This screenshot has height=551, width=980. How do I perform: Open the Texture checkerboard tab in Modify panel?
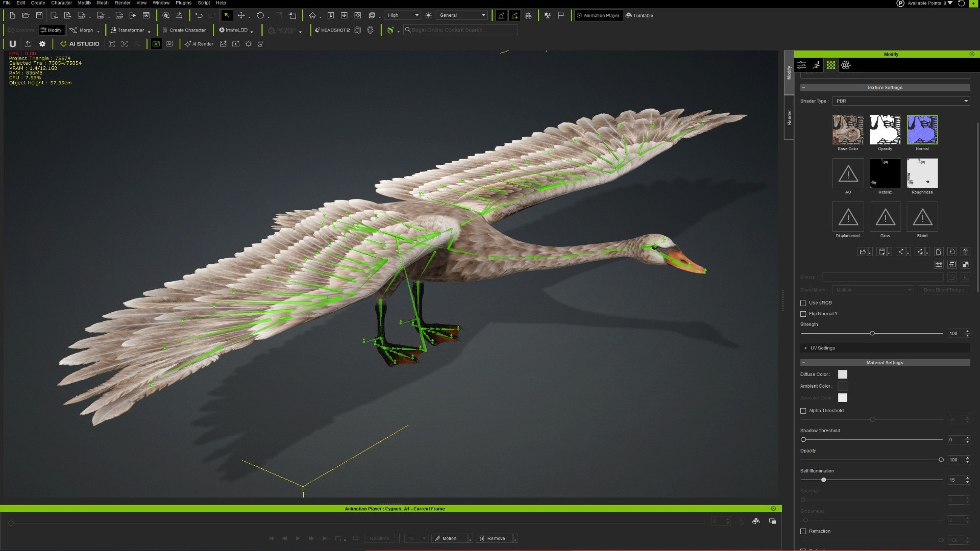coord(831,65)
